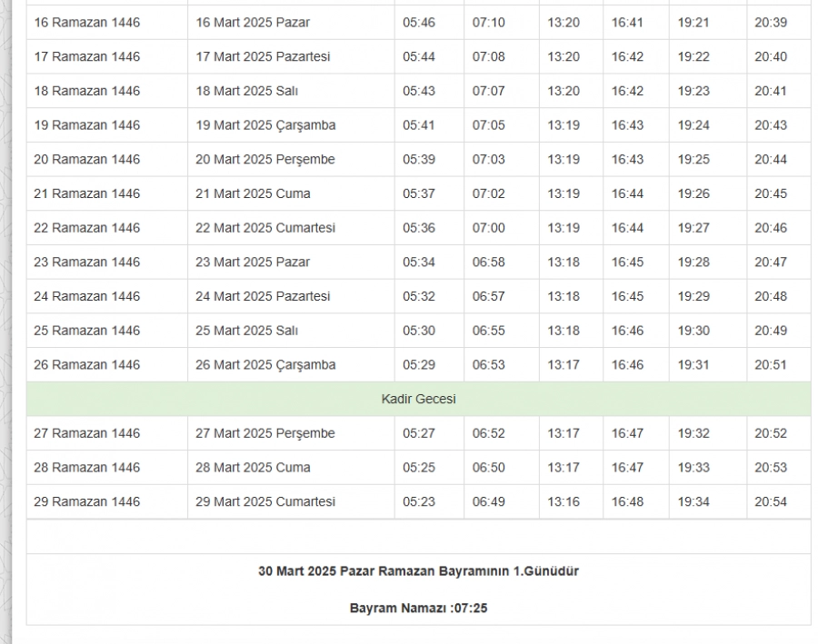Click the 26 Mart 2025 Çarşamba cell
Image resolution: width=818 pixels, height=644 pixels.
tap(265, 365)
